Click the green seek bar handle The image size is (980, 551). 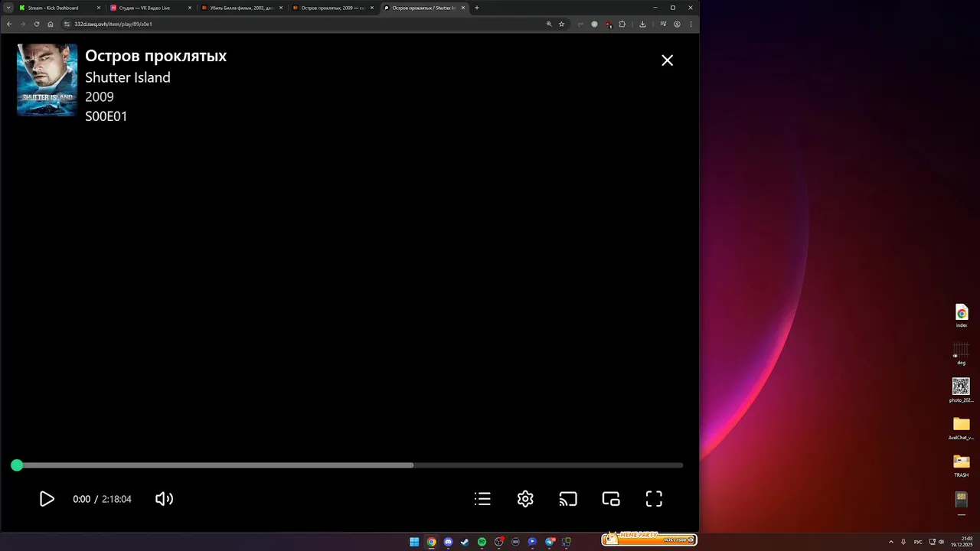click(17, 465)
